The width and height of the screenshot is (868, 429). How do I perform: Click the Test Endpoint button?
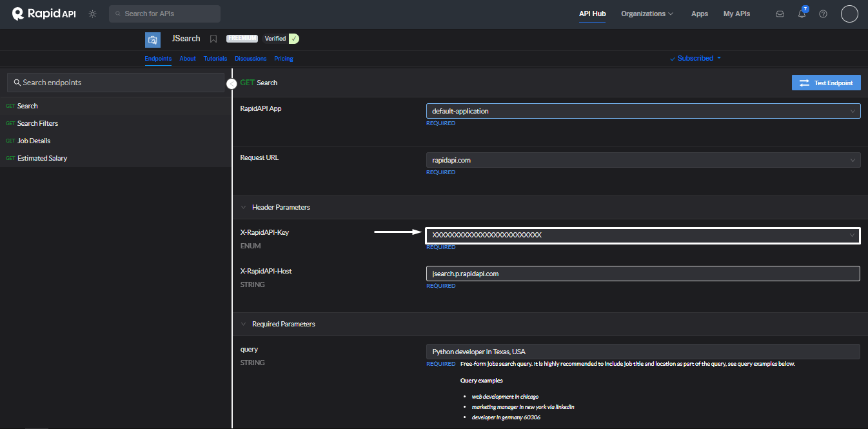(x=826, y=83)
